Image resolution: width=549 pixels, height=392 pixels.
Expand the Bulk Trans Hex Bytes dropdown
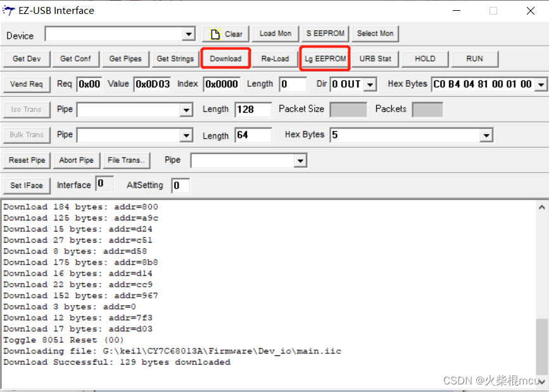pyautogui.click(x=486, y=136)
